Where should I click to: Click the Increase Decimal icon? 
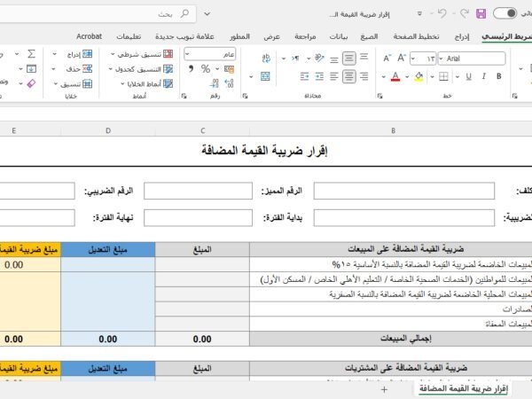pos(230,83)
